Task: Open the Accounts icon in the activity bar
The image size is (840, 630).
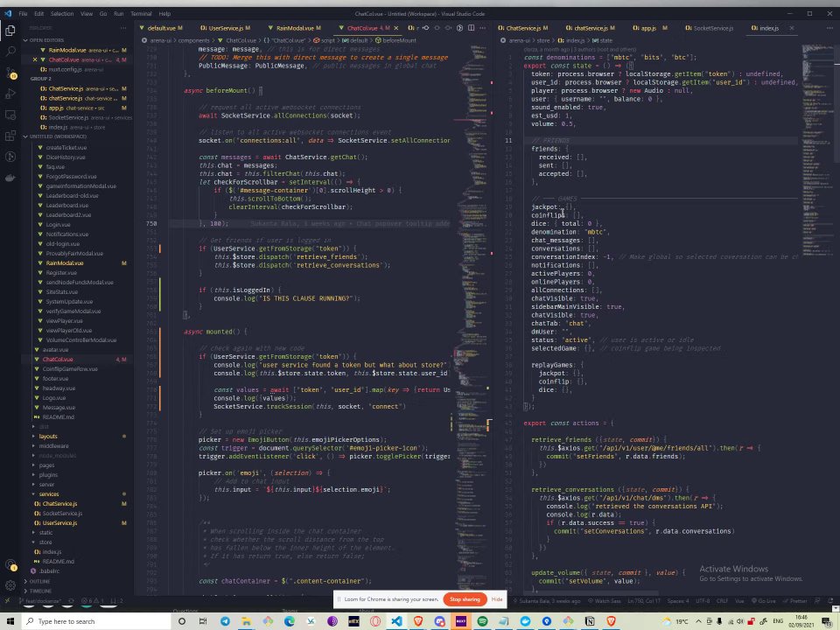Action: click(x=10, y=565)
